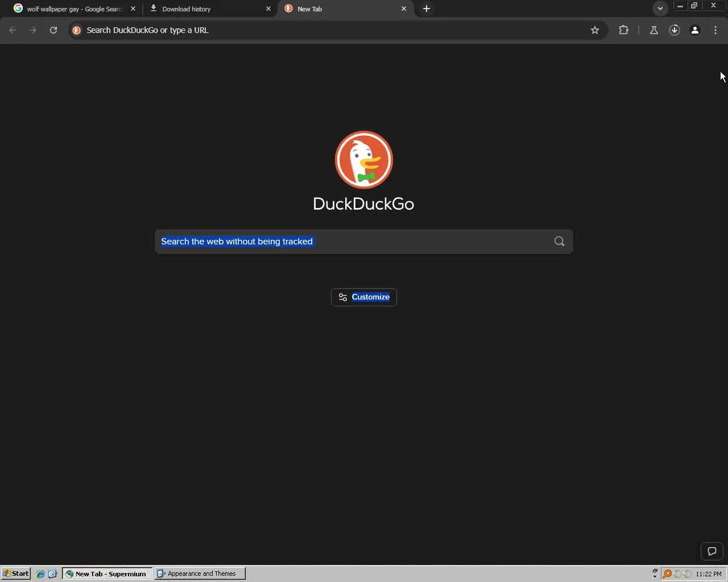The width and height of the screenshot is (728, 582).
Task: Click the forward navigation arrow
Action: (x=33, y=30)
